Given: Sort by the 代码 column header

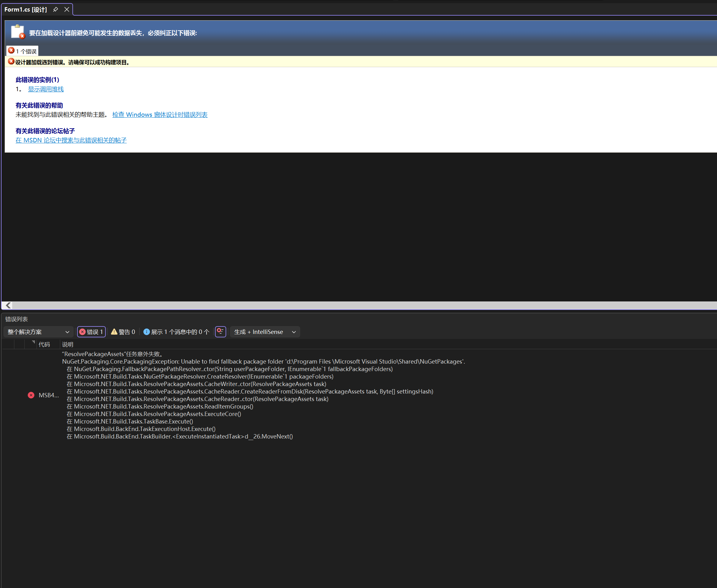Looking at the screenshot, I should point(44,345).
